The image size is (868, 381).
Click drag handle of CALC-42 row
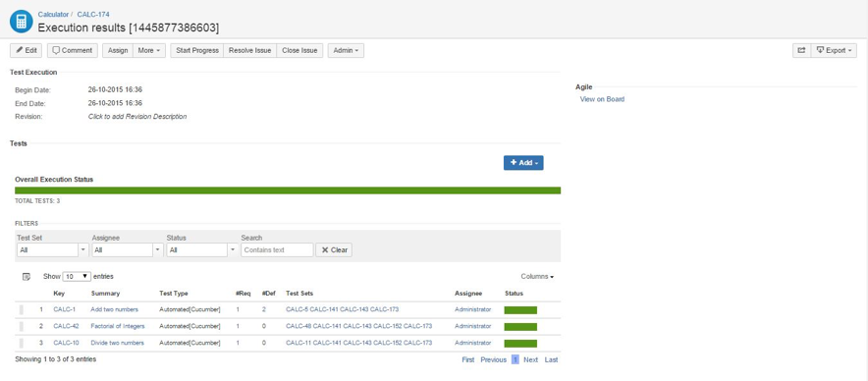21,327
